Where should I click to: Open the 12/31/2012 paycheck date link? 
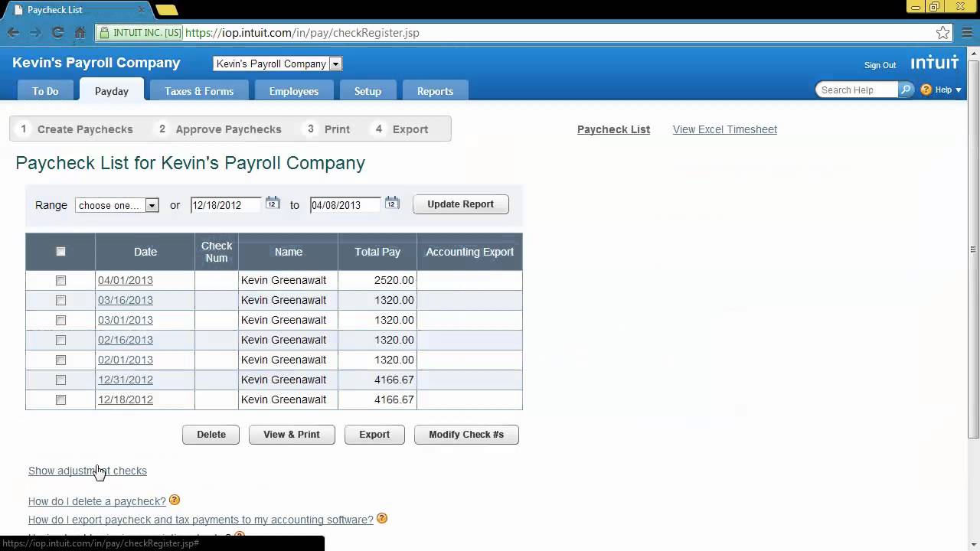126,380
